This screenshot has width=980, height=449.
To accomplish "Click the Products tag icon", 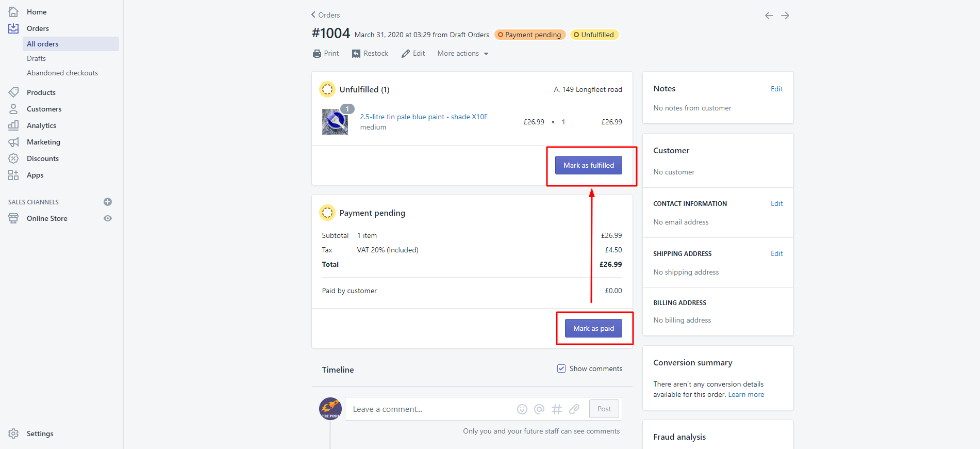I will (13, 92).
